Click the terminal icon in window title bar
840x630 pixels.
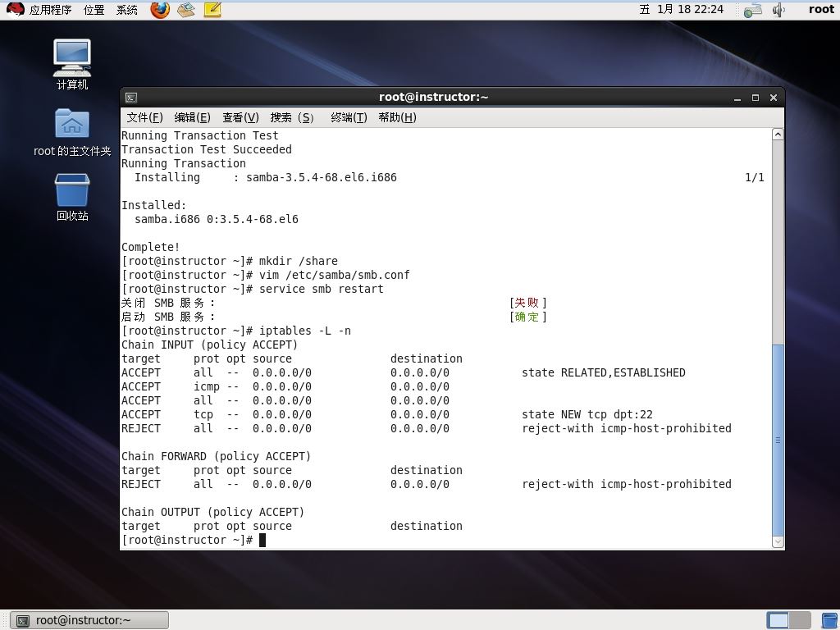(x=131, y=98)
